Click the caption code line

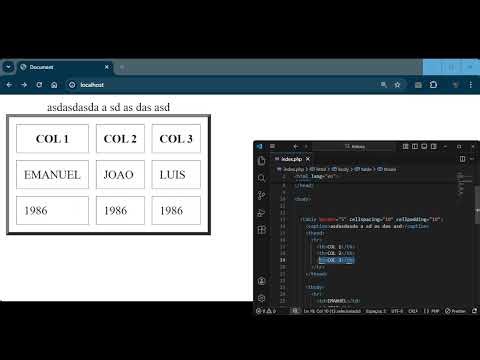(x=368, y=226)
